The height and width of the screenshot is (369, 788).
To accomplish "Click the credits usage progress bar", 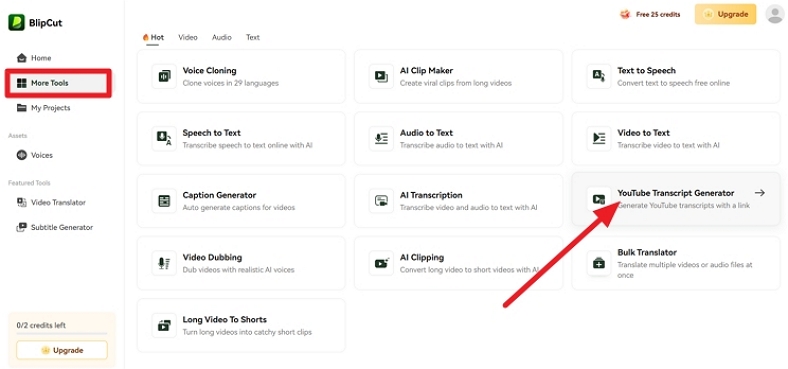I will click(62, 333).
